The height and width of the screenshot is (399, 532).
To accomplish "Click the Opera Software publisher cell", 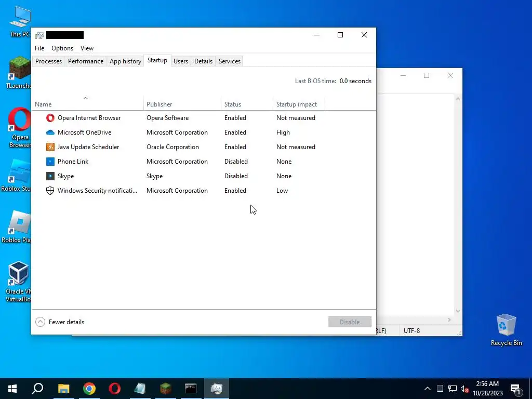I will (168, 118).
